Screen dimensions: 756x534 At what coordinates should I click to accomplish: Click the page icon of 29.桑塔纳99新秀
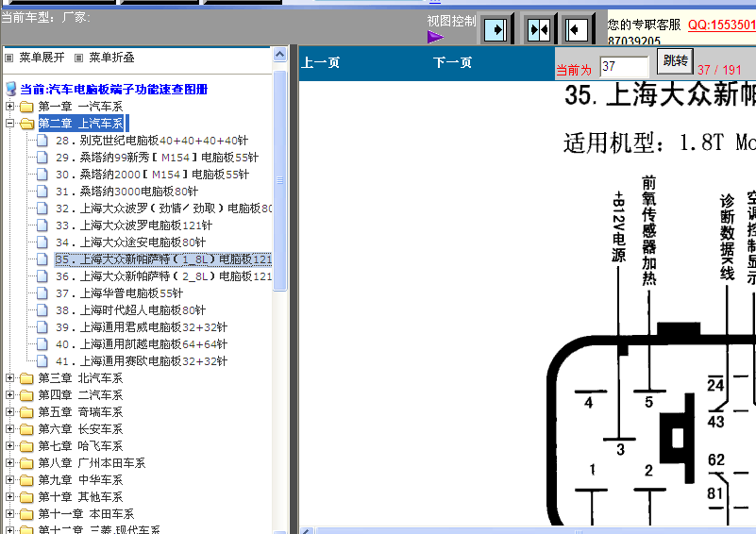click(42, 158)
